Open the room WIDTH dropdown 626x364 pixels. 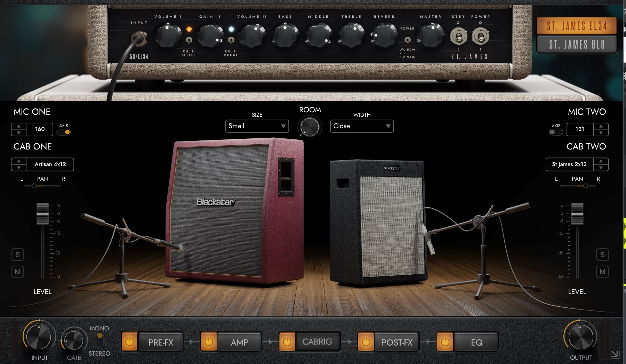pyautogui.click(x=362, y=126)
